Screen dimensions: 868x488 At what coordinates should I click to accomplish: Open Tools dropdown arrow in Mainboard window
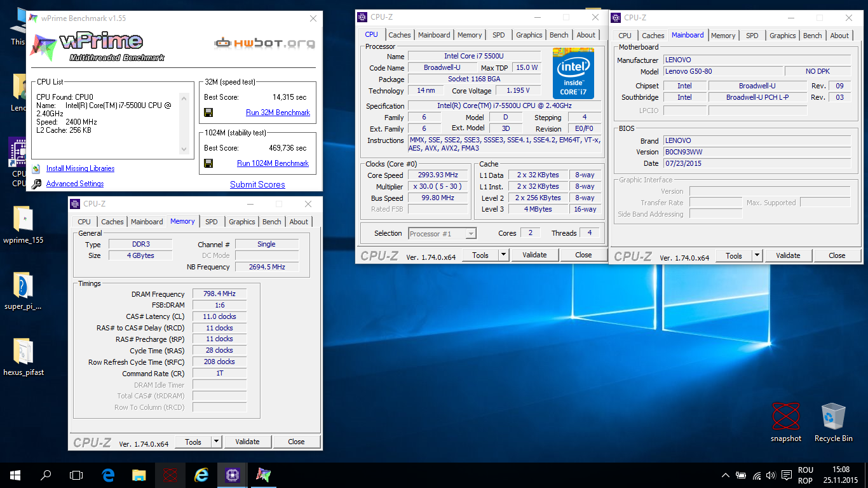point(757,255)
